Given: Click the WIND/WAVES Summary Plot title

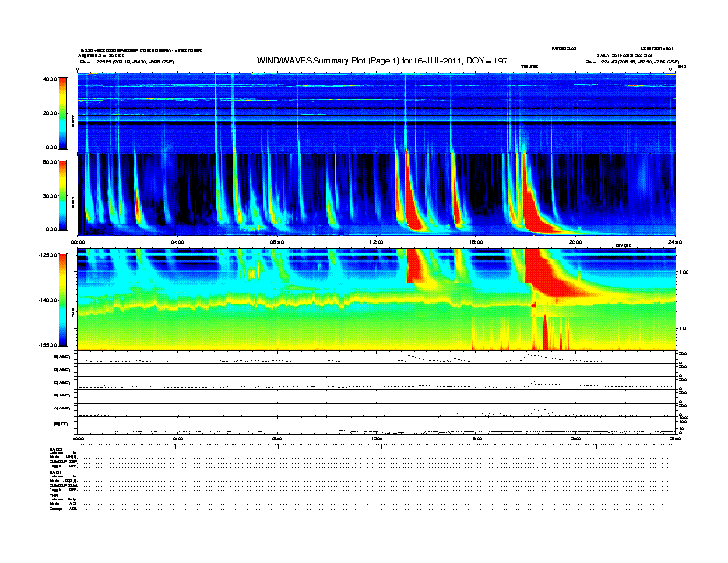Looking at the screenshot, I should (382, 61).
